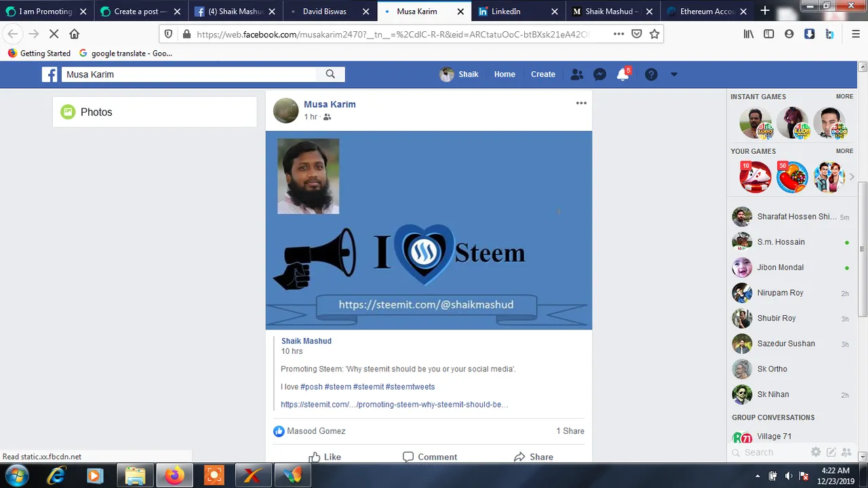This screenshot has width=868, height=488.
Task: Click the Firefox Home button
Action: tap(75, 34)
